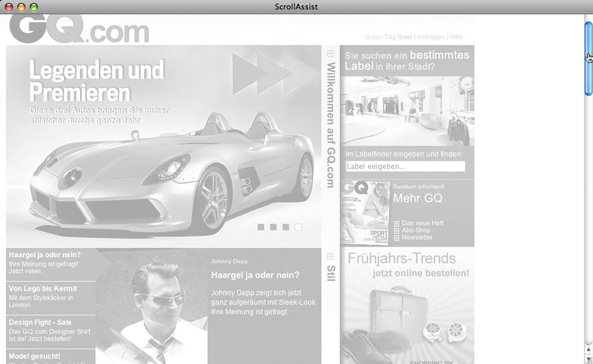593x364 pixels.
Task: Expand the vertical 'Stil' section label
Action: pos(331,273)
